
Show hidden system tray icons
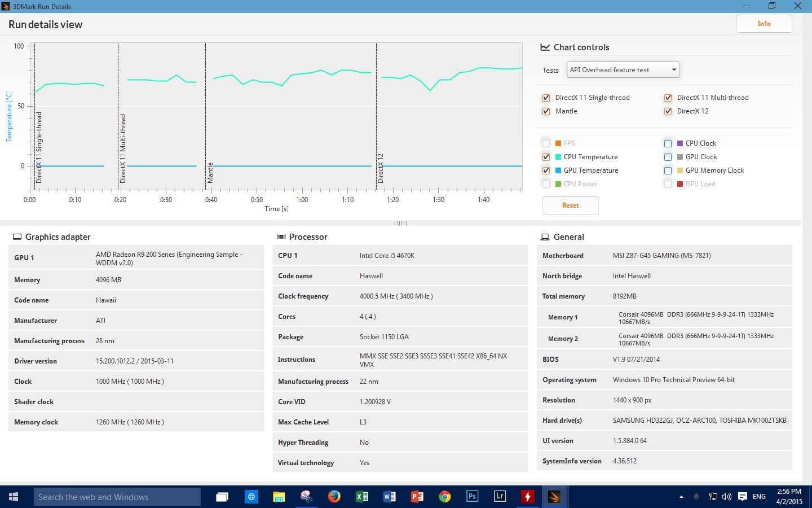681,497
